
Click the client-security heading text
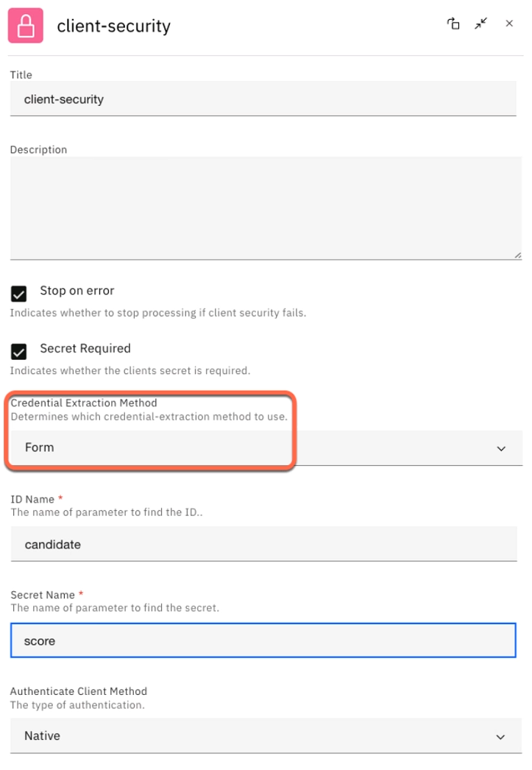[x=114, y=27]
